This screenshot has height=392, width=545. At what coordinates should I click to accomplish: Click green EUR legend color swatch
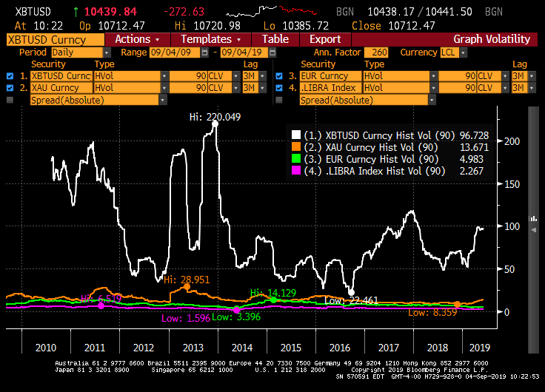[x=296, y=159]
